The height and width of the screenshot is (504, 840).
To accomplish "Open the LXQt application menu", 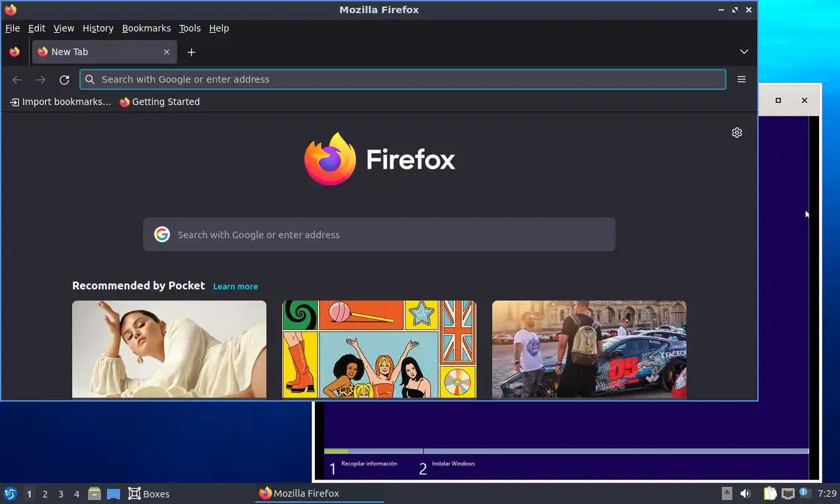I will tap(10, 493).
